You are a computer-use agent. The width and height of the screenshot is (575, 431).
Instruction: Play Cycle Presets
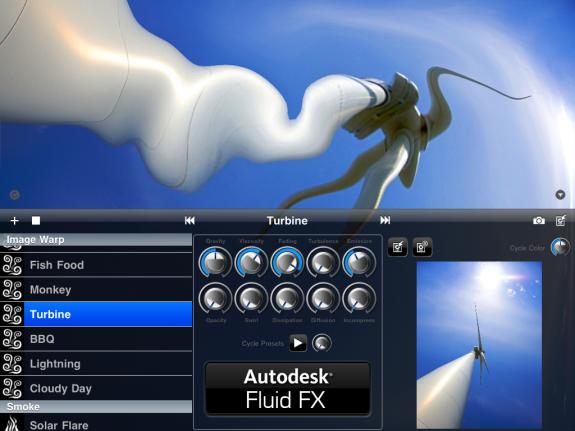tap(298, 343)
